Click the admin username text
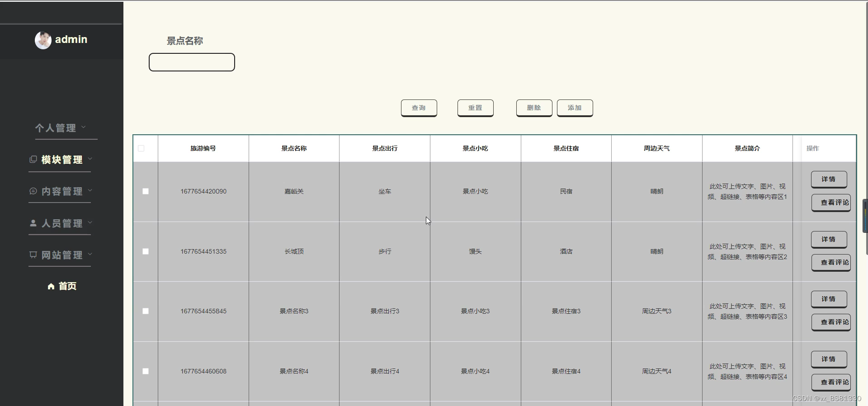Viewport: 868px width, 406px height. point(71,40)
